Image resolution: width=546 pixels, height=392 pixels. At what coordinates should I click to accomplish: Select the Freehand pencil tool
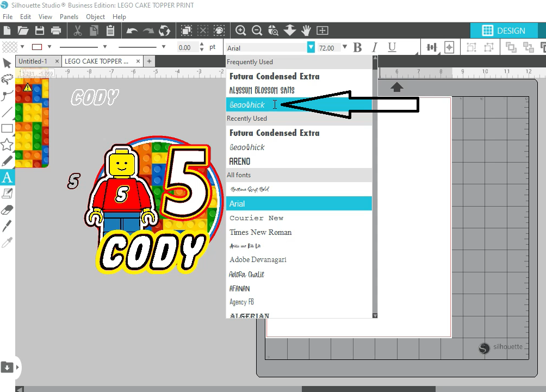coord(7,161)
